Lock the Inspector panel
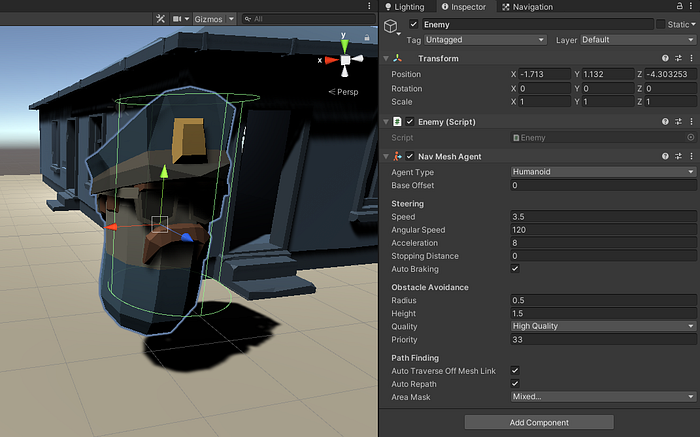Screen dimensions: 700x437 678,7
